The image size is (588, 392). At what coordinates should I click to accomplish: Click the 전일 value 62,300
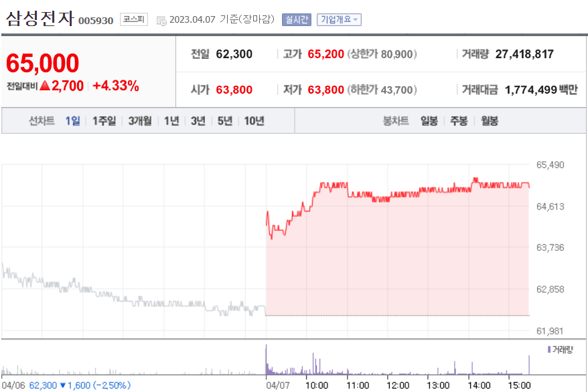(234, 54)
